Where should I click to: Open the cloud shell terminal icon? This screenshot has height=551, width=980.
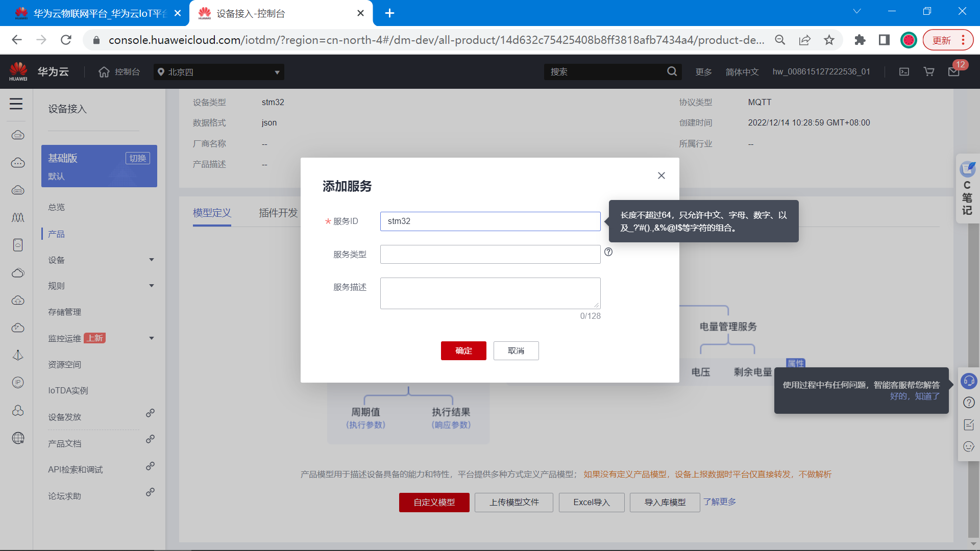click(904, 72)
